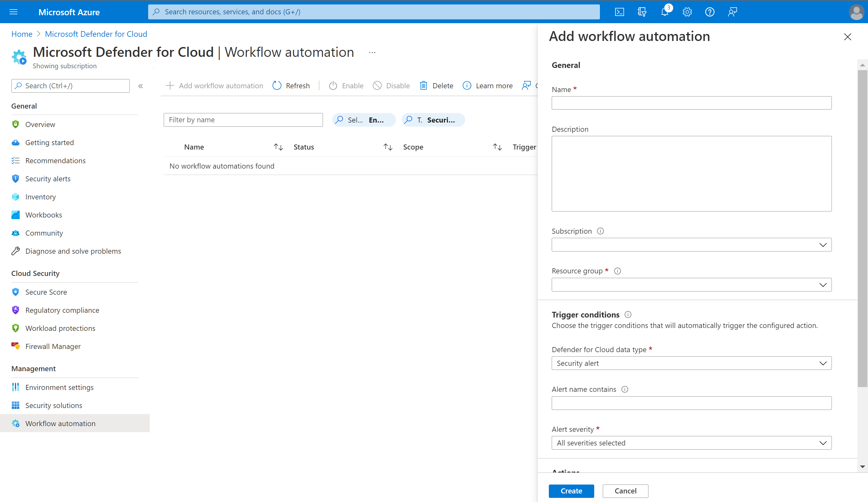The height and width of the screenshot is (502, 868).
Task: Click Add workflow automation in toolbar
Action: (214, 85)
